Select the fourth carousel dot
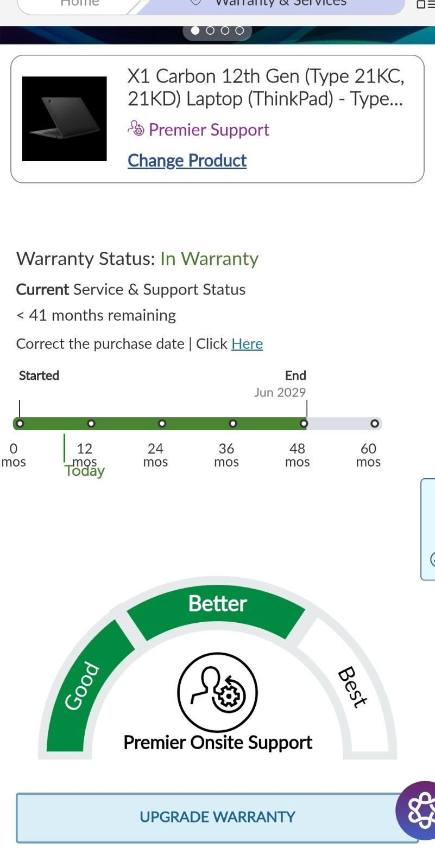Screen dimensions: 435x868 tap(239, 30)
